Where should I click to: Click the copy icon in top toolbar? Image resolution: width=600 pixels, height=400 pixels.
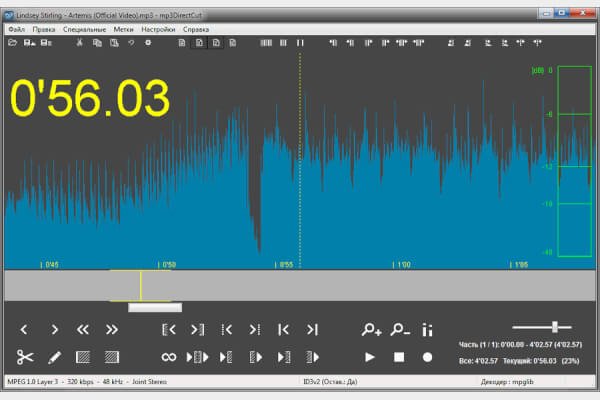(97, 43)
